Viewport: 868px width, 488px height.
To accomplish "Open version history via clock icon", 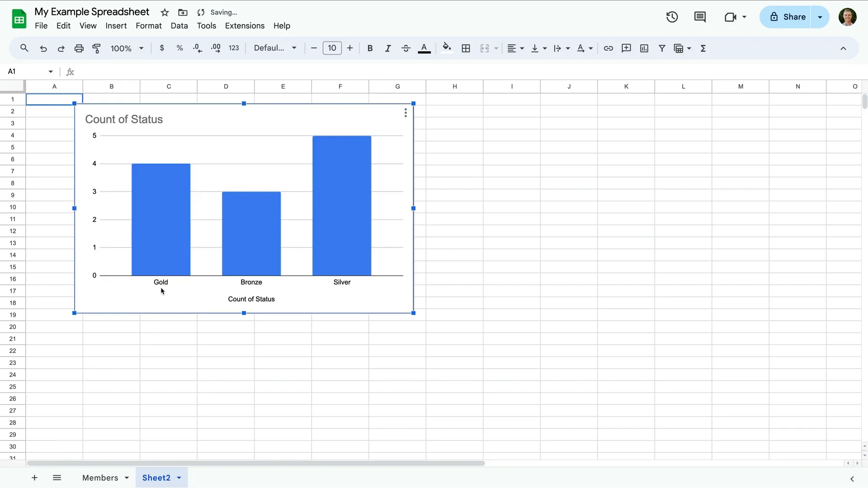I will [672, 17].
